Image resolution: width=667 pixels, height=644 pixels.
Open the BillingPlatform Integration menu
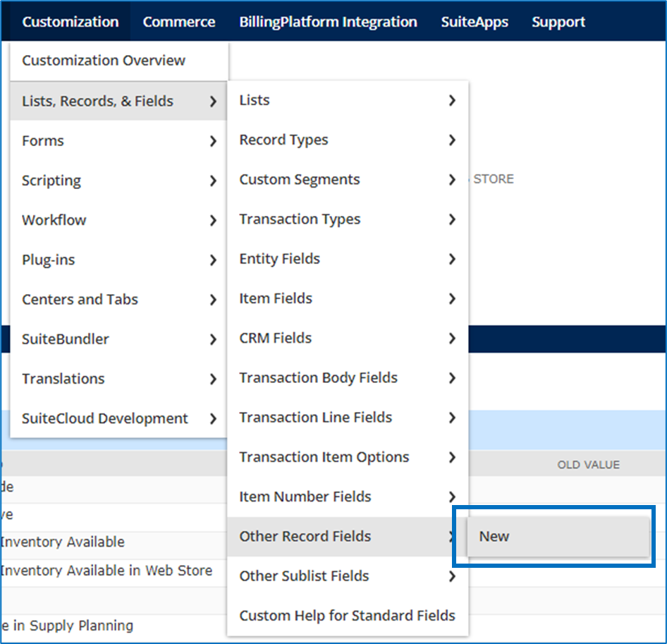point(328,22)
